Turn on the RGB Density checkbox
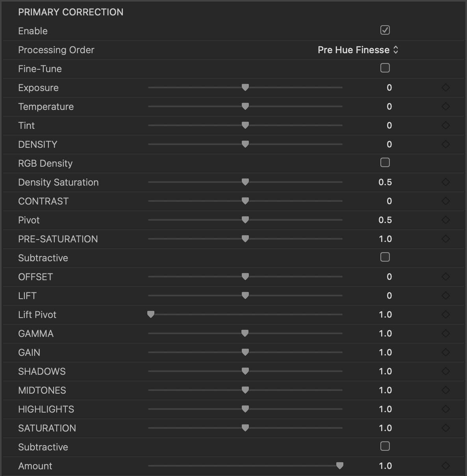This screenshot has height=476, width=467. click(x=385, y=162)
